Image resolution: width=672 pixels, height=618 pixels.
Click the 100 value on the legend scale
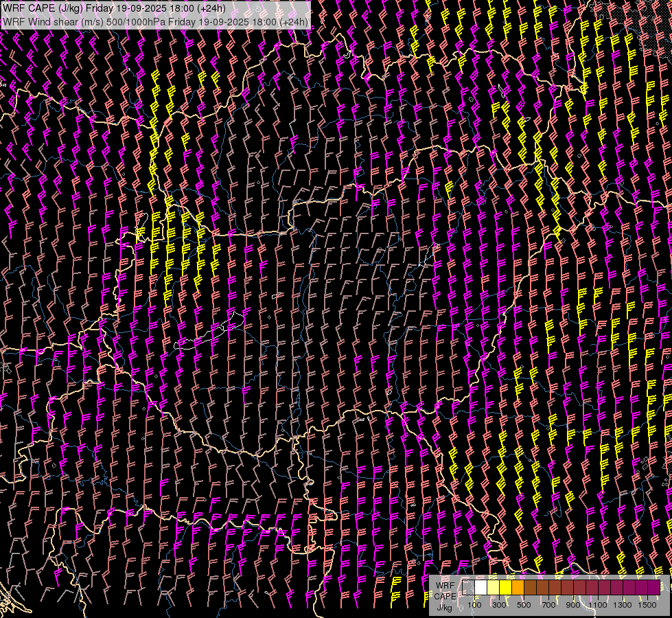(x=474, y=605)
